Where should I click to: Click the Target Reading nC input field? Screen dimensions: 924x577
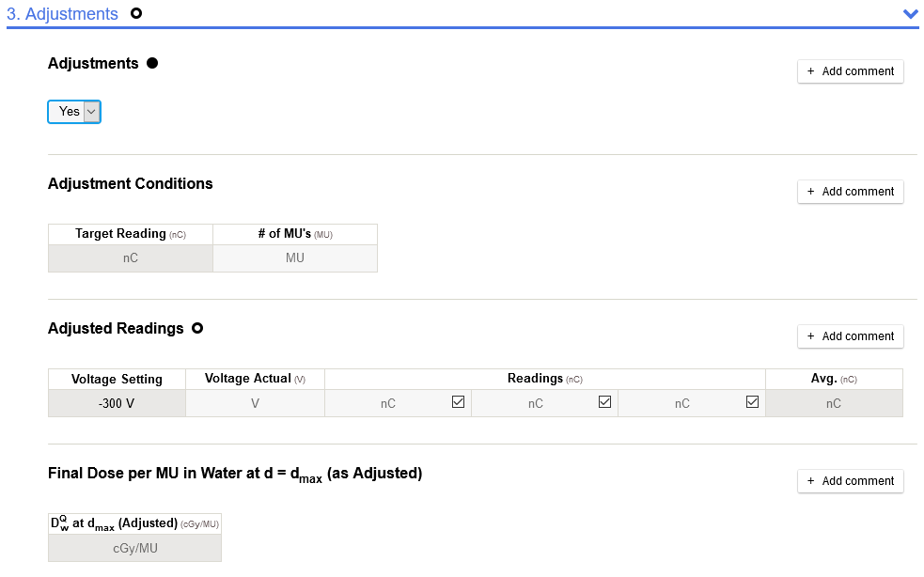coord(131,258)
